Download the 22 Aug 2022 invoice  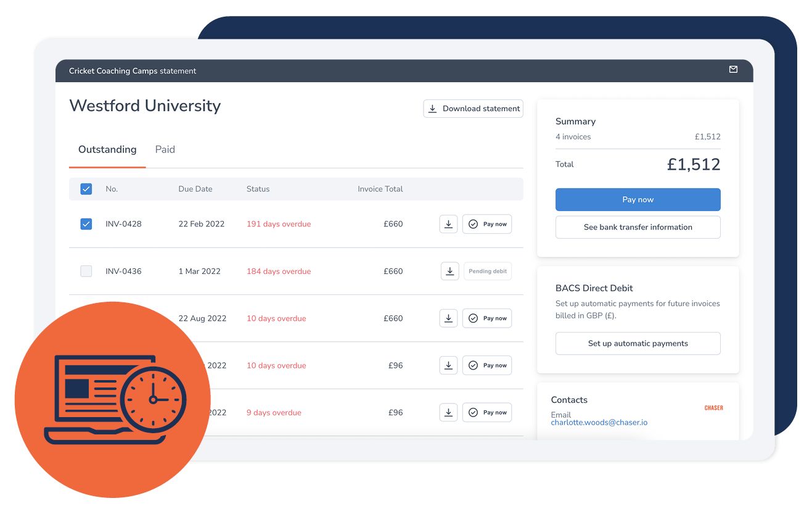coord(448,318)
